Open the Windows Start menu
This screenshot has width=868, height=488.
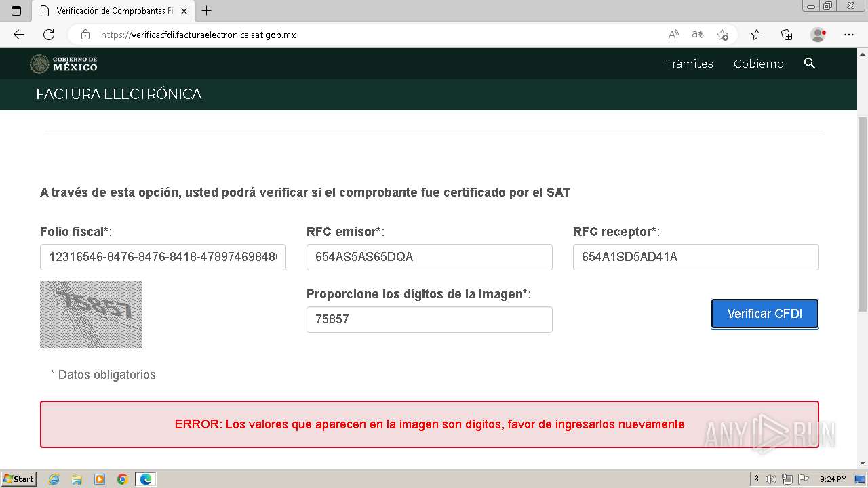click(18, 479)
